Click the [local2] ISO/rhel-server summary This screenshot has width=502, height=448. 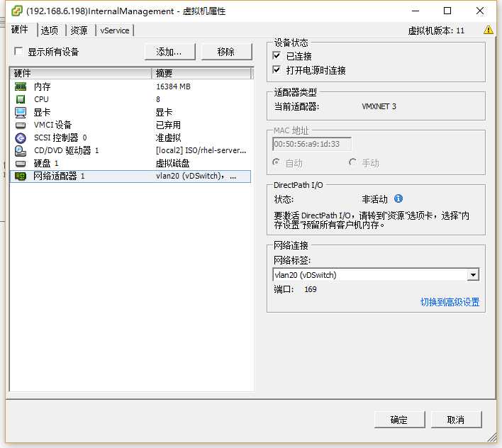pos(201,150)
